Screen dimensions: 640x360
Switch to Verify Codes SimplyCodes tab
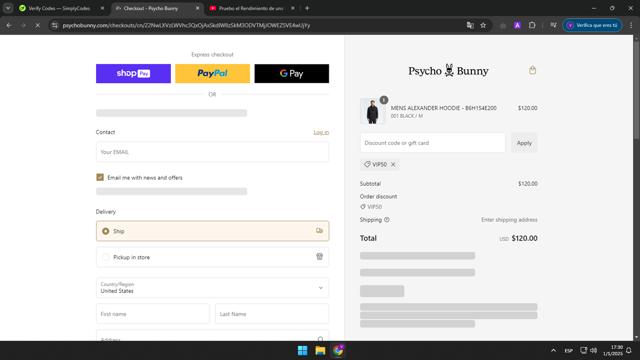[58, 8]
